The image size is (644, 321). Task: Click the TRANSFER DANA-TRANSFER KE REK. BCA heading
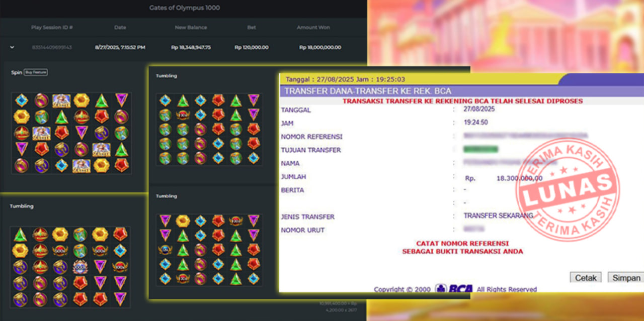click(x=368, y=91)
